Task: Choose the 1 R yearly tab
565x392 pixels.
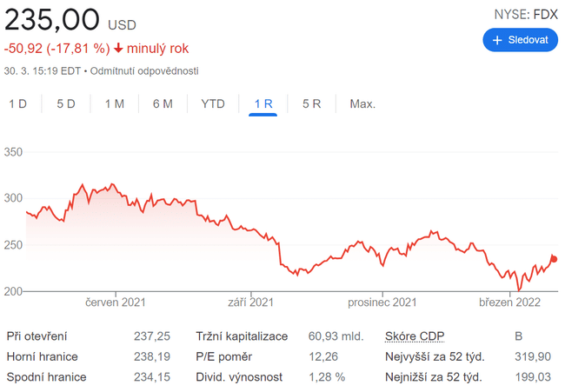Action: tap(263, 104)
